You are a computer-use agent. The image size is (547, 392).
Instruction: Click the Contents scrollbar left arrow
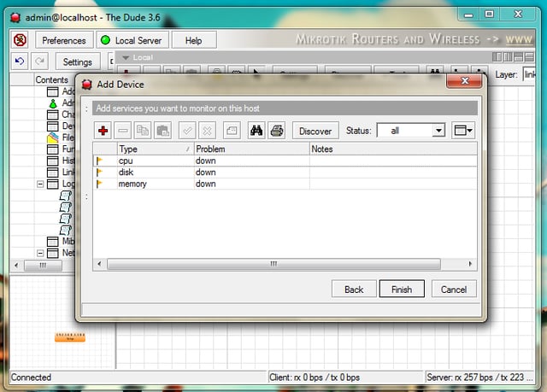[16, 265]
